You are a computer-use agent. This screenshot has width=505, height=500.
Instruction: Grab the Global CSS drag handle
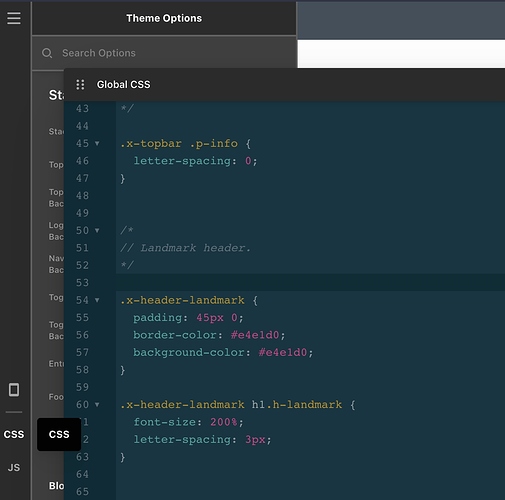click(x=80, y=85)
